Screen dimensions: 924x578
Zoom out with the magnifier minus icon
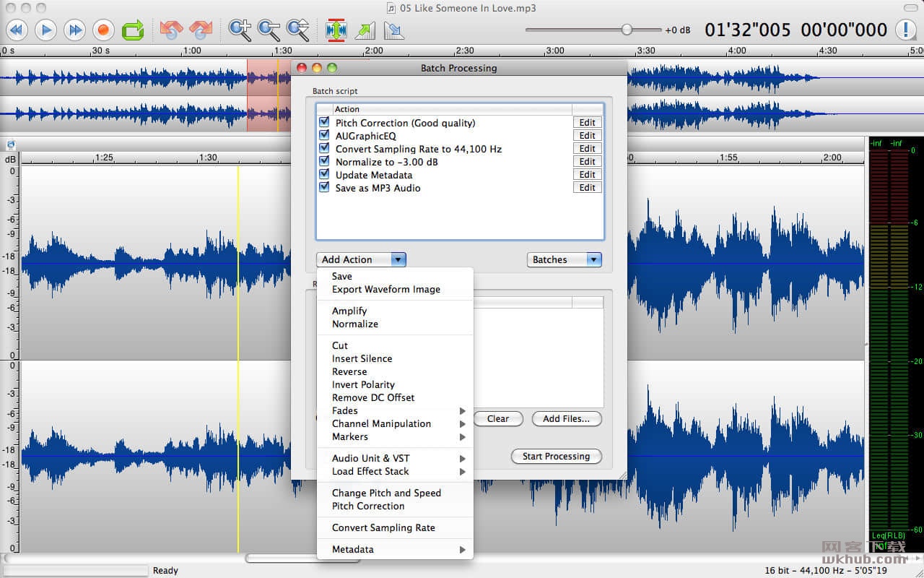269,30
